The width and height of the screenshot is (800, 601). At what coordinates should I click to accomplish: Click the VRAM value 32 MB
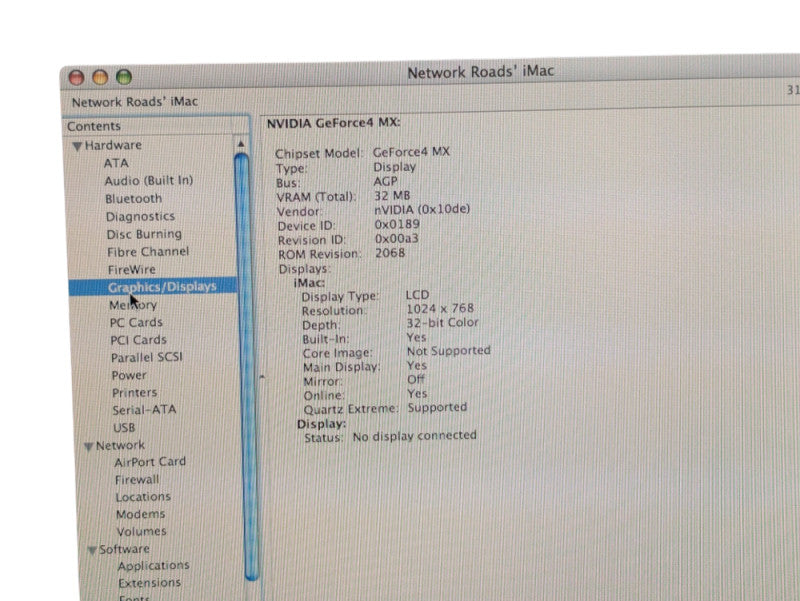[x=392, y=196]
